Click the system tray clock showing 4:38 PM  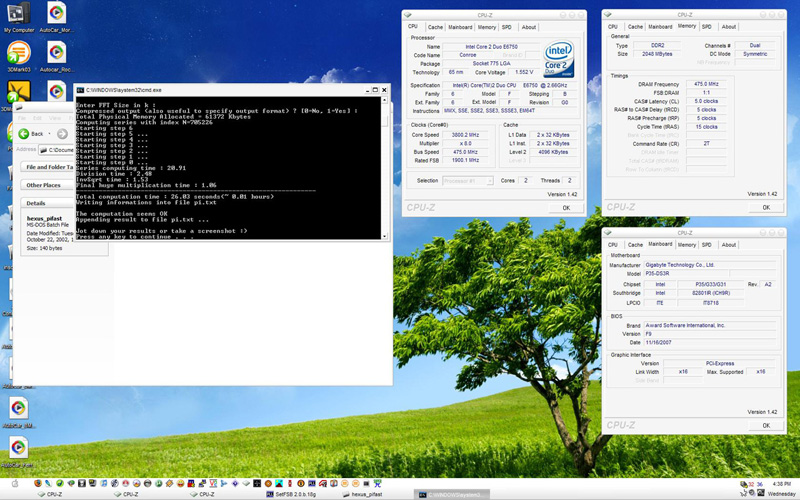coord(782,484)
